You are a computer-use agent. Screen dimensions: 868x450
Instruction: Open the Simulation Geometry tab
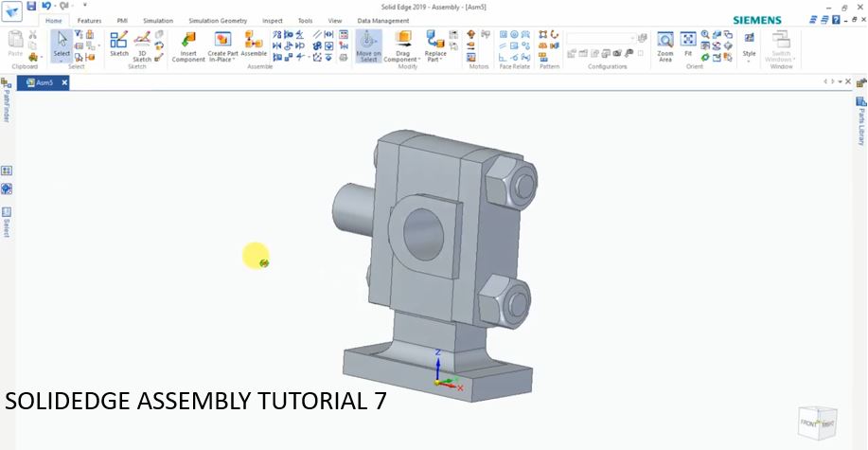coord(218,21)
